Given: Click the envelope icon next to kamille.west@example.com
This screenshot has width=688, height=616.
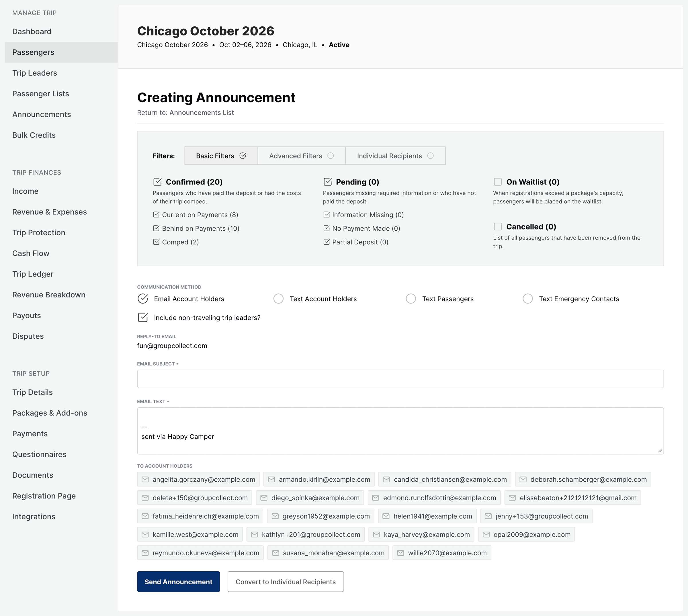Looking at the screenshot, I should (x=145, y=534).
